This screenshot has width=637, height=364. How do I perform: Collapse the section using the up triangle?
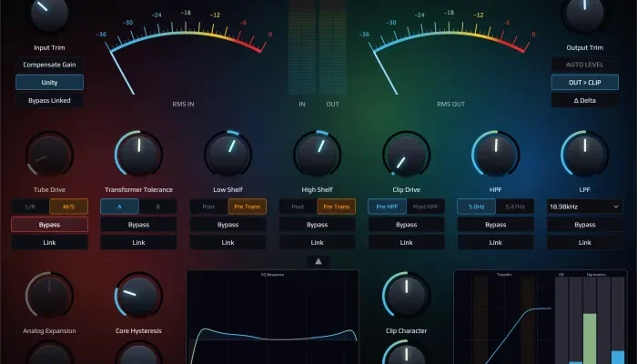(x=318, y=261)
